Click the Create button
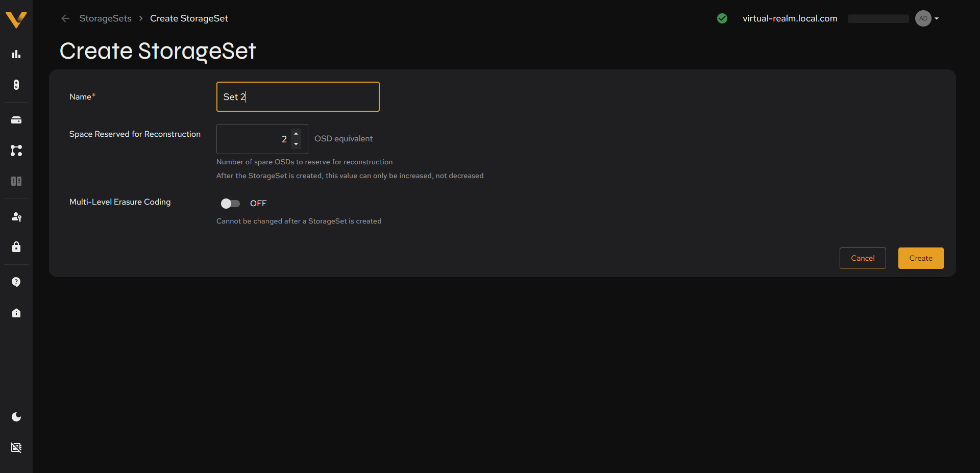980x473 pixels. click(x=921, y=258)
